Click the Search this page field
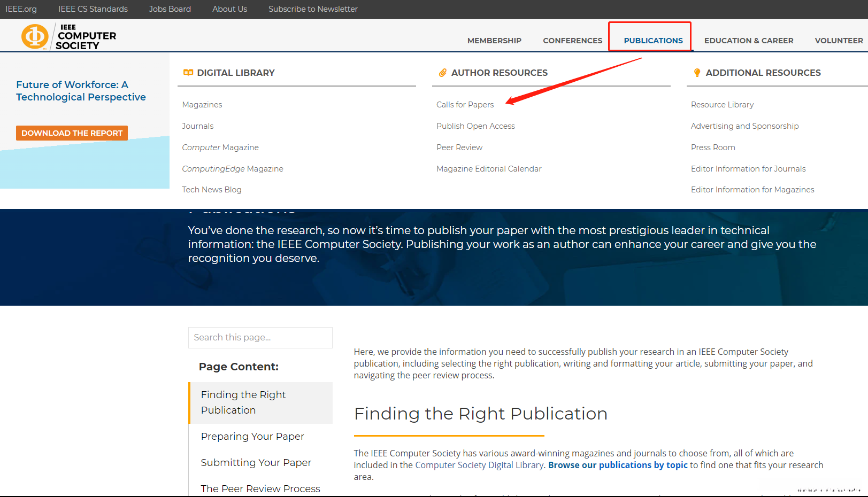The image size is (868, 497). coord(260,338)
